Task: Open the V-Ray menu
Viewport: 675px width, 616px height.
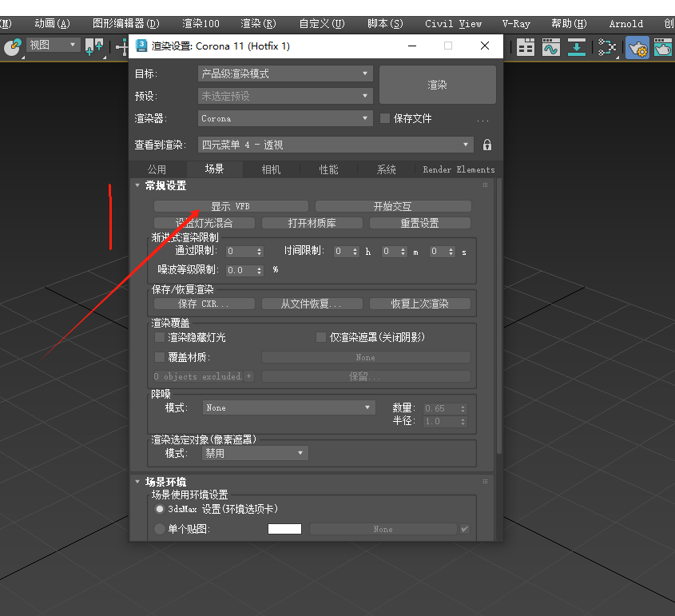Action: [x=516, y=24]
